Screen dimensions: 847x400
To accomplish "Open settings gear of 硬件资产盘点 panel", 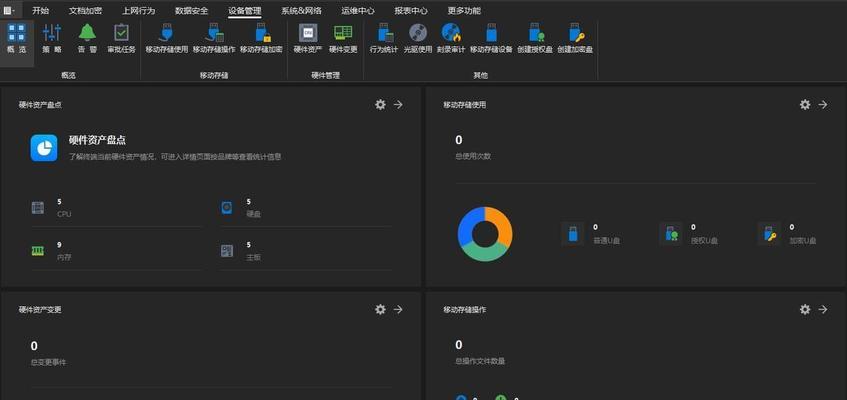I will 380,104.
